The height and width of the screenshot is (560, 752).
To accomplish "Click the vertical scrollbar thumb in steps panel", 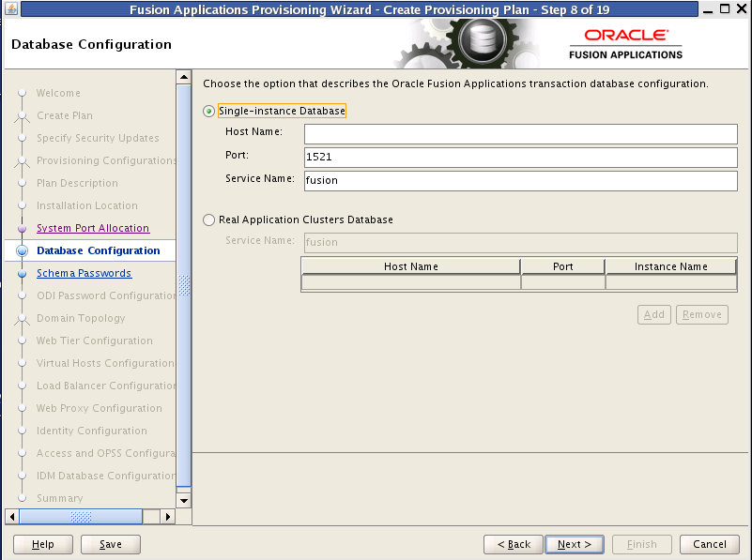I will point(184,285).
